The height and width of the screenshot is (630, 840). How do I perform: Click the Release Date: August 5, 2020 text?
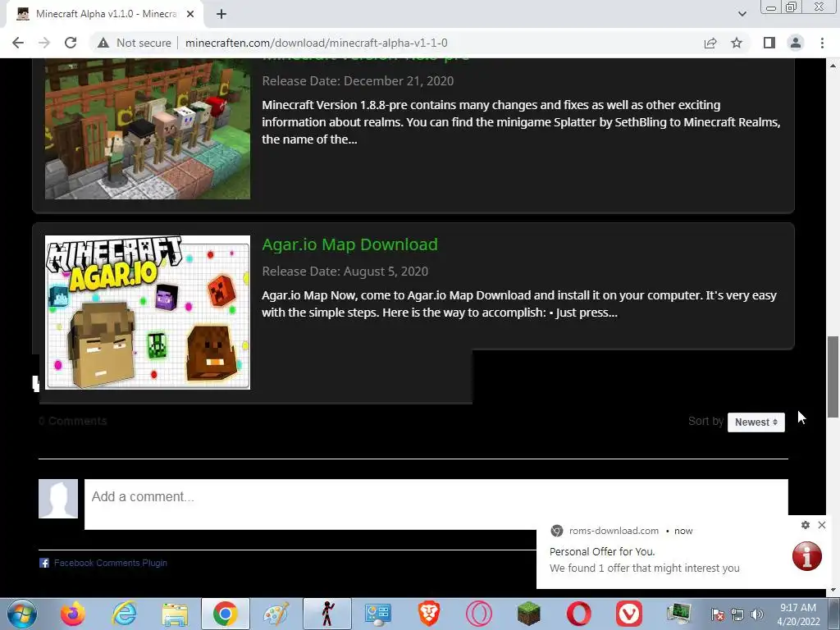[x=345, y=271]
